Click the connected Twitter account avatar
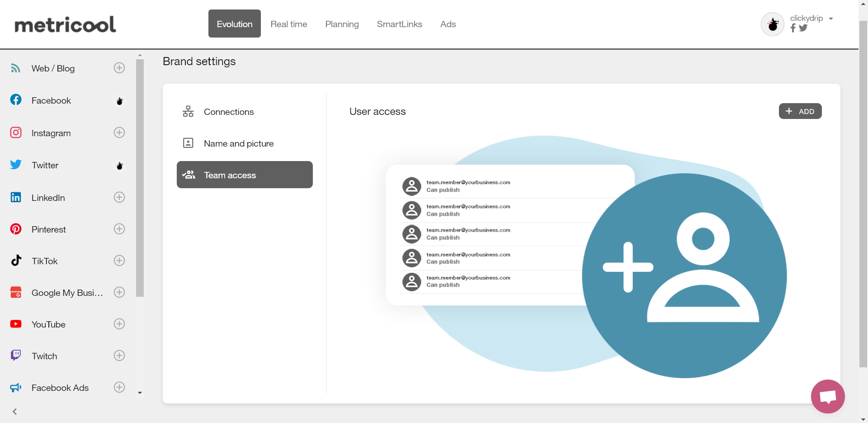This screenshot has width=868, height=423. 119,166
